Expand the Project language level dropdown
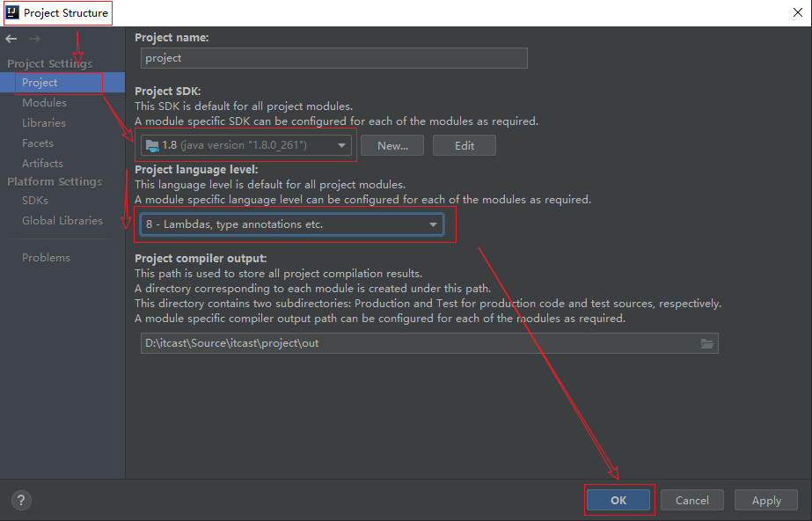This screenshot has width=812, height=521. click(x=292, y=224)
